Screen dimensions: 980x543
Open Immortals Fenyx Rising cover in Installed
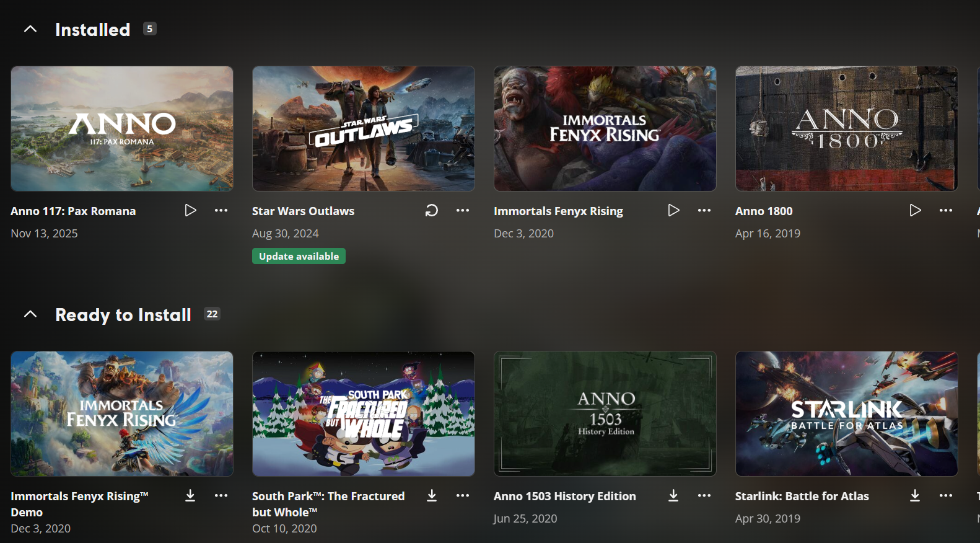coord(605,129)
